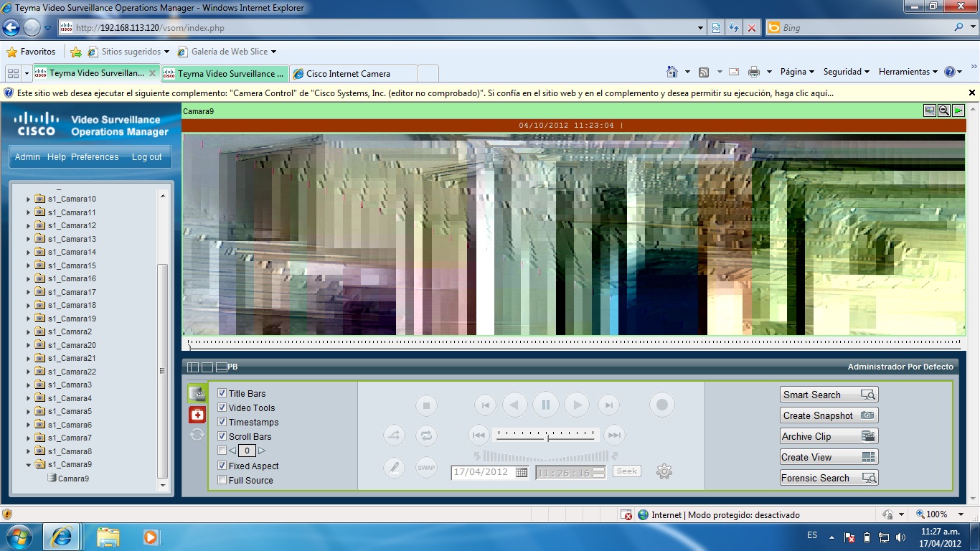Click the loop/repeat playback icon
980x551 pixels.
tap(426, 435)
